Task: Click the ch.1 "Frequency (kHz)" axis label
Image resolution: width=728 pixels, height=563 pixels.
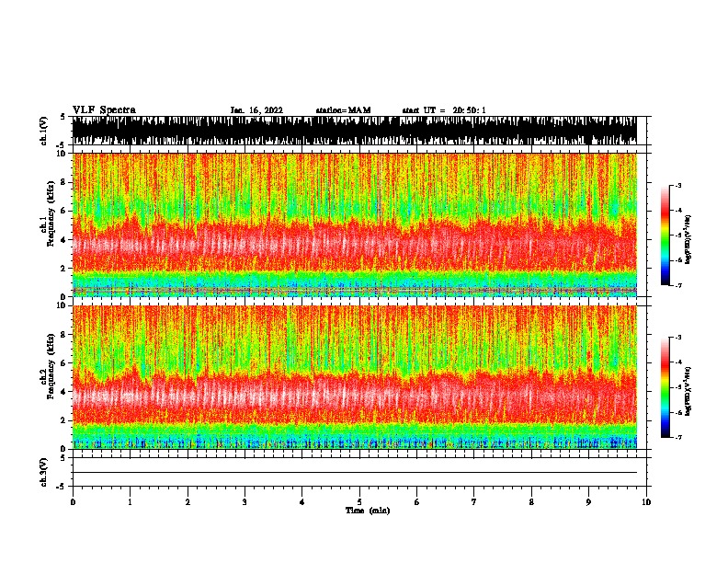Action: (x=51, y=214)
